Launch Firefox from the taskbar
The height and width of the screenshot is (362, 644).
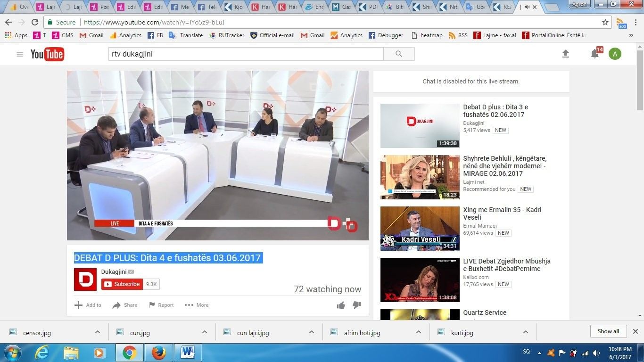click(158, 353)
